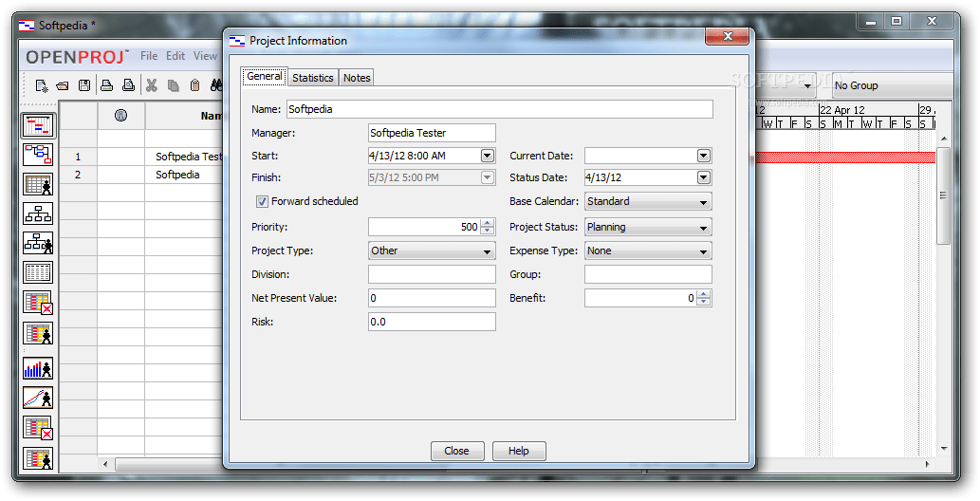
Task: Click the Save floppy disk icon
Action: (83, 85)
